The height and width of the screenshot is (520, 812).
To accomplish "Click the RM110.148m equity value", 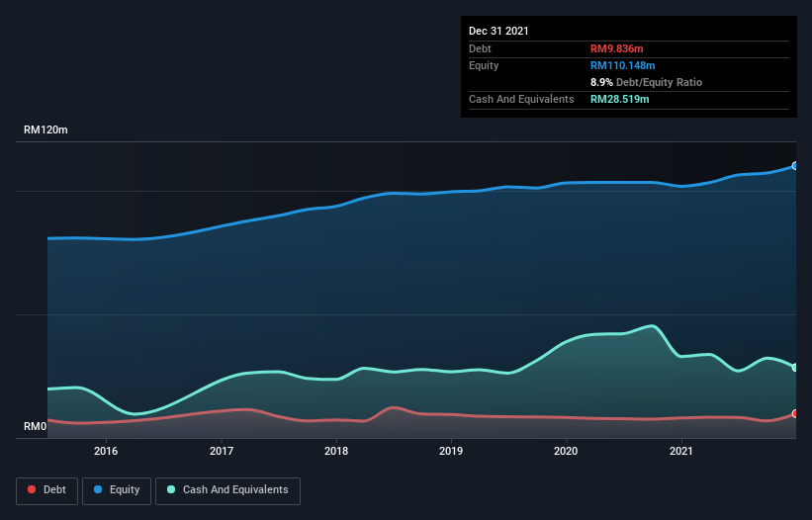I will tap(622, 65).
